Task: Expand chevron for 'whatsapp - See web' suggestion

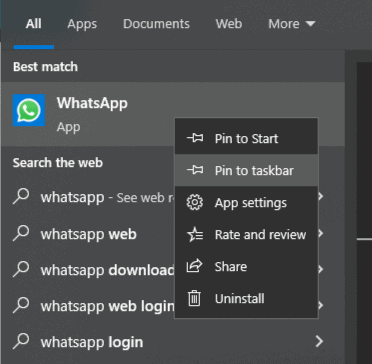Action: [x=321, y=197]
